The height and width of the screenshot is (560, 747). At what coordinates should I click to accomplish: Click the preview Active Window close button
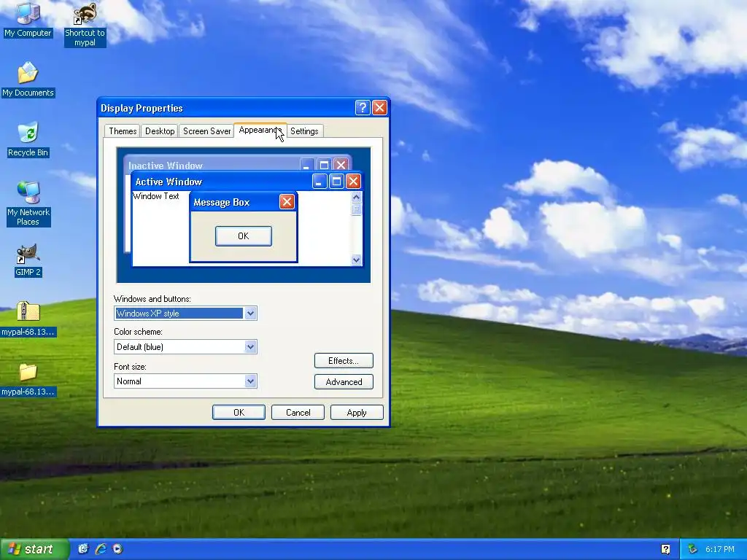tap(353, 182)
